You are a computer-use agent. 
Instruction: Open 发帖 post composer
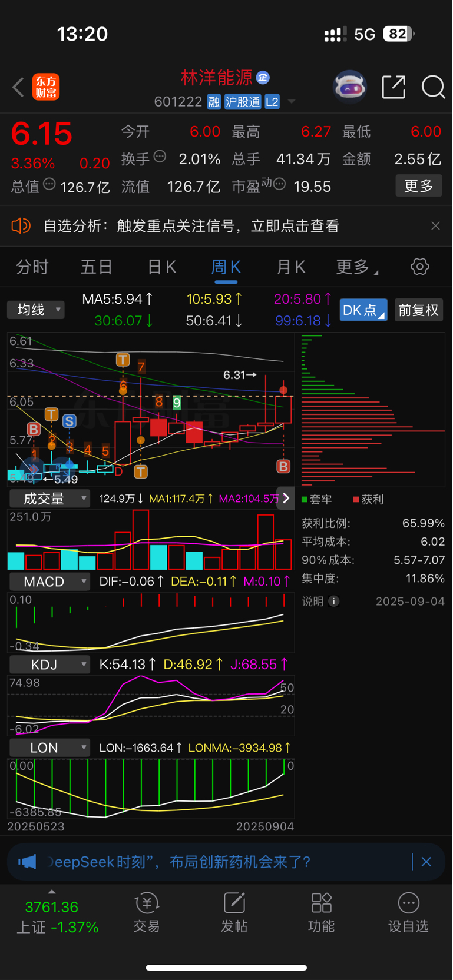(x=234, y=913)
